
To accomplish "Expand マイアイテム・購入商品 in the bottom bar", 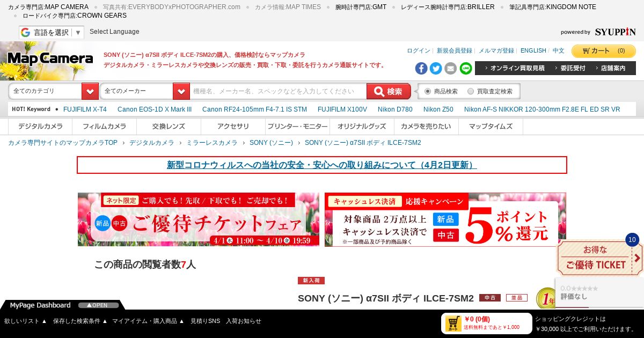I will click(148, 321).
